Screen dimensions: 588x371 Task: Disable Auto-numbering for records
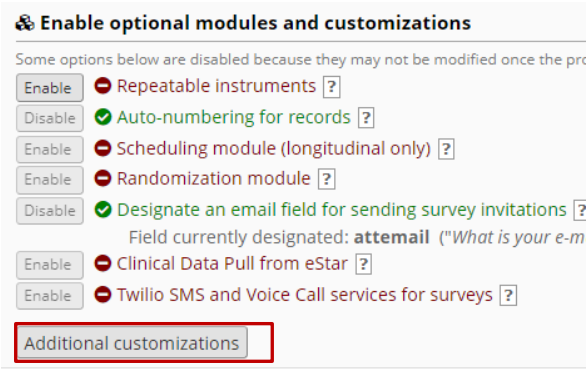pos(50,118)
